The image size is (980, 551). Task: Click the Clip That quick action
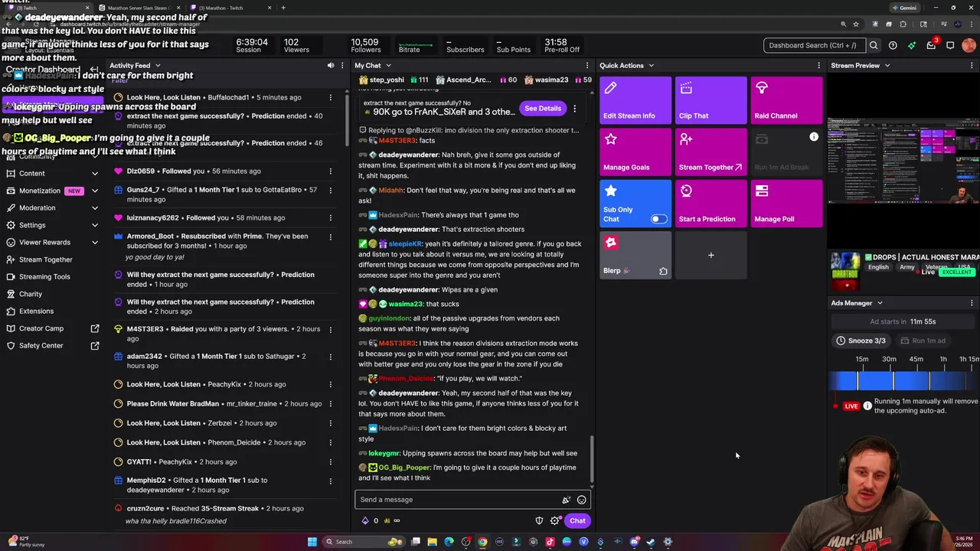pos(710,100)
